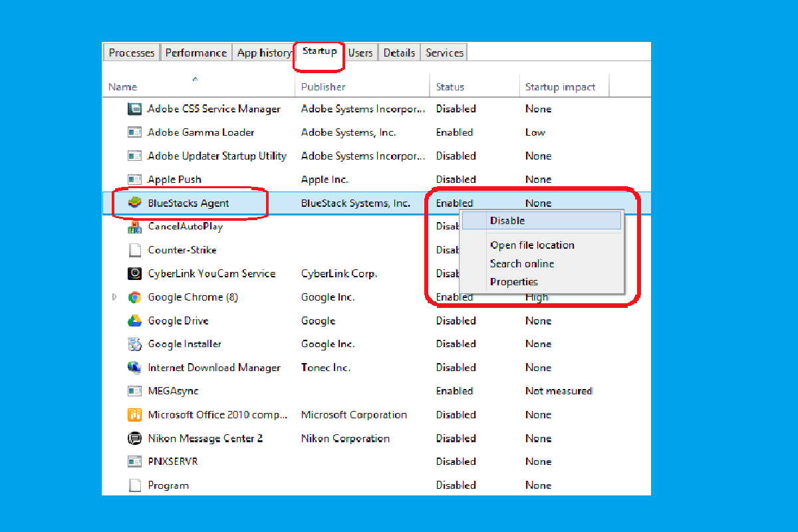Sort by the Status column header
The height and width of the screenshot is (532, 798).
tap(450, 87)
